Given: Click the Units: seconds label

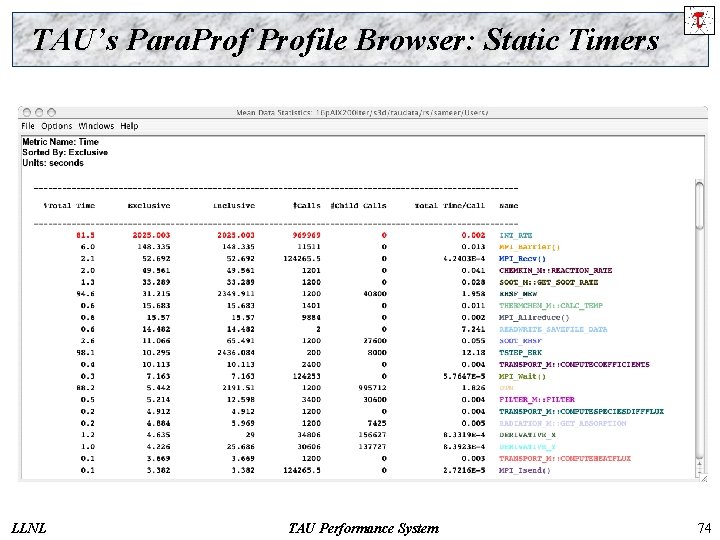Looking at the screenshot, I should (53, 163).
